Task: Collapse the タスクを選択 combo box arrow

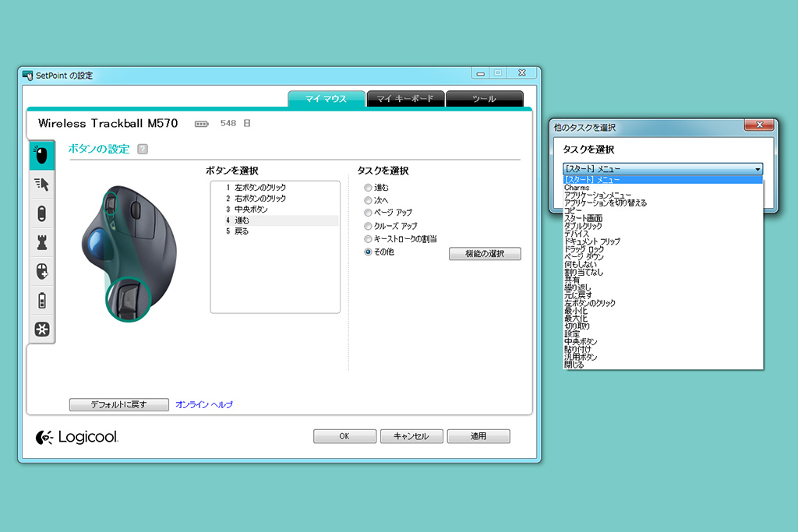Action: click(x=757, y=169)
